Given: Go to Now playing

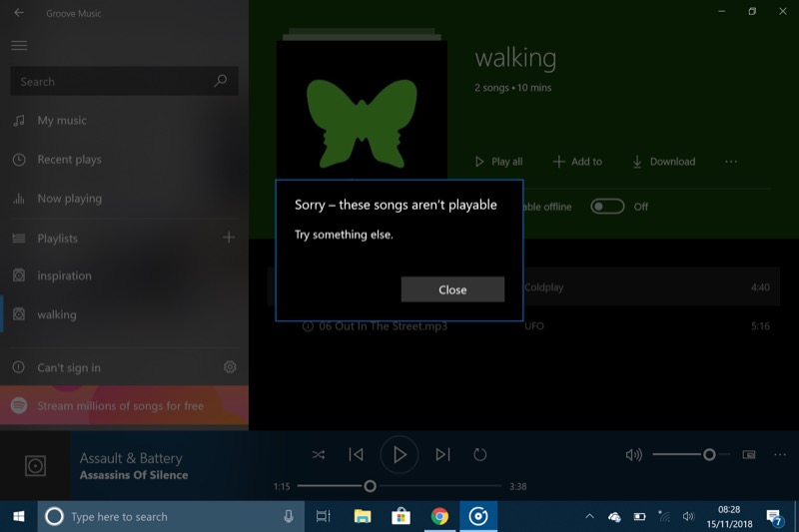Looking at the screenshot, I should (124, 199).
